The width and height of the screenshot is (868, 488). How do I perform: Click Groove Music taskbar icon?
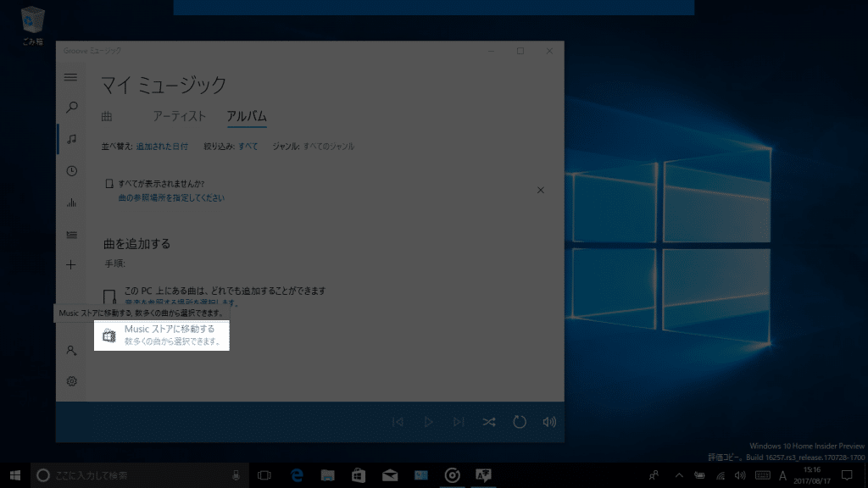pyautogui.click(x=453, y=475)
